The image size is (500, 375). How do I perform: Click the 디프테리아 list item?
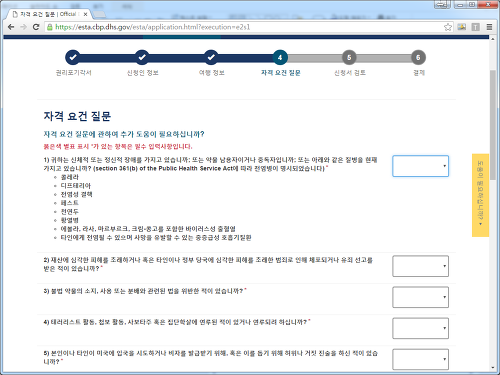coord(75,186)
